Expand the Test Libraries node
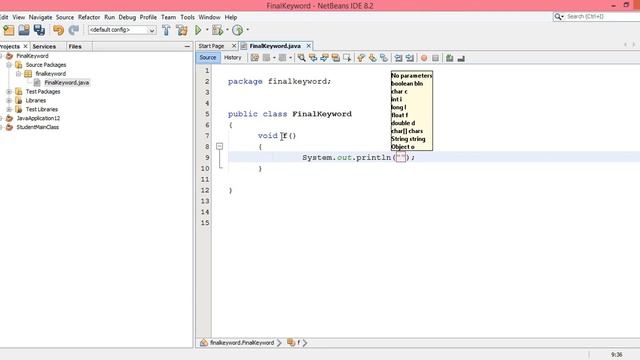The height and width of the screenshot is (360, 640). (9, 109)
